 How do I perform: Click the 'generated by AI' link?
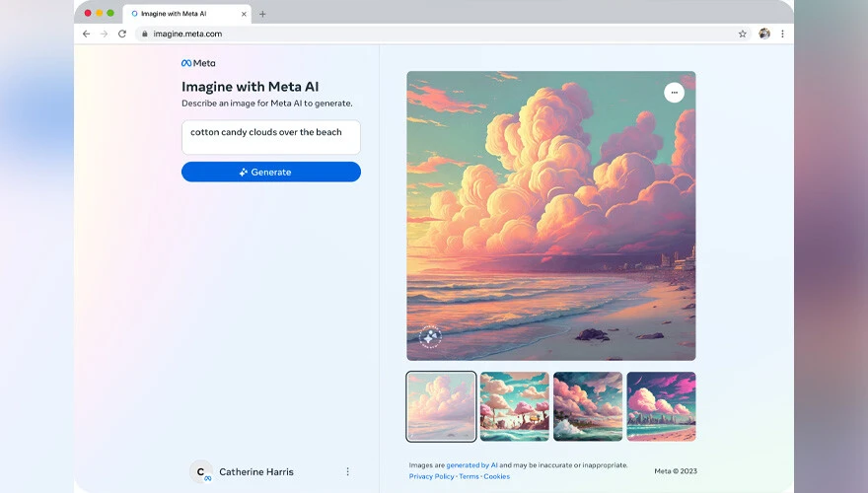click(471, 465)
